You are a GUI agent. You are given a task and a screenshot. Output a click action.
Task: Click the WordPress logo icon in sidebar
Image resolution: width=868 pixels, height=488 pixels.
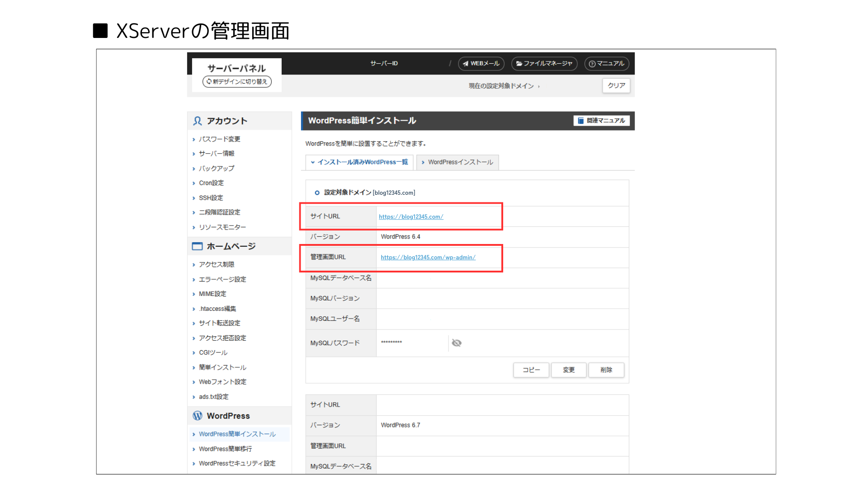click(x=198, y=416)
